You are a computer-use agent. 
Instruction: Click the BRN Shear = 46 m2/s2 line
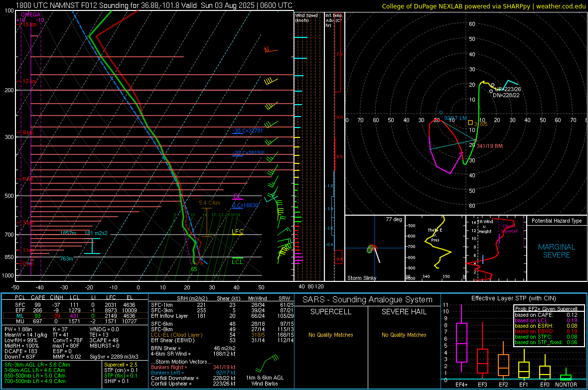tap(193, 348)
